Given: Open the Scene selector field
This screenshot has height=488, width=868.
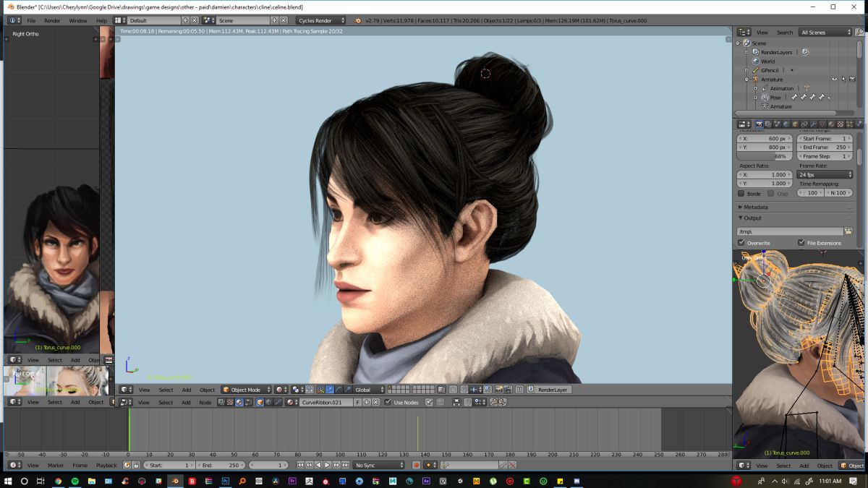Looking at the screenshot, I should pos(242,20).
